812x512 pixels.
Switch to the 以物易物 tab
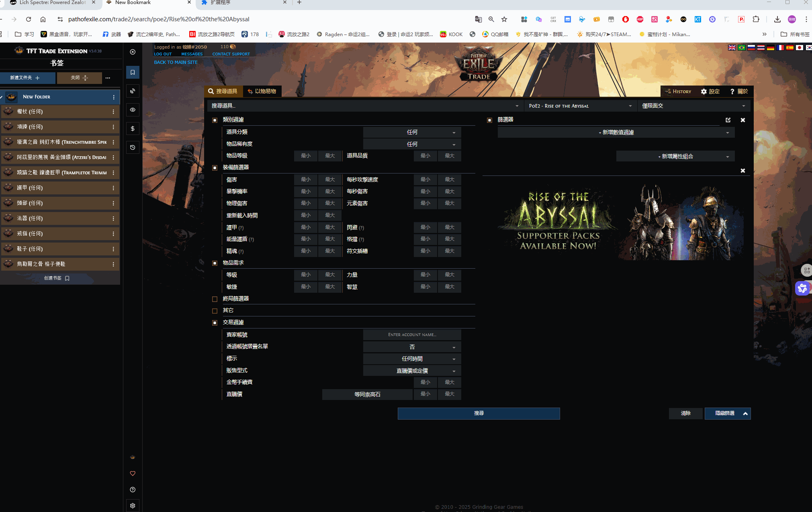(262, 91)
